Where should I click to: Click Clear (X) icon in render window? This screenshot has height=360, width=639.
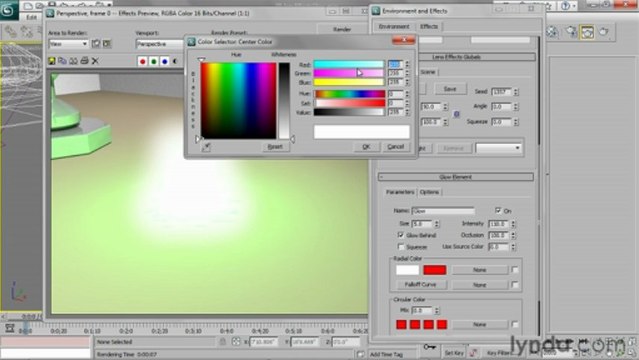pyautogui.click(x=95, y=61)
